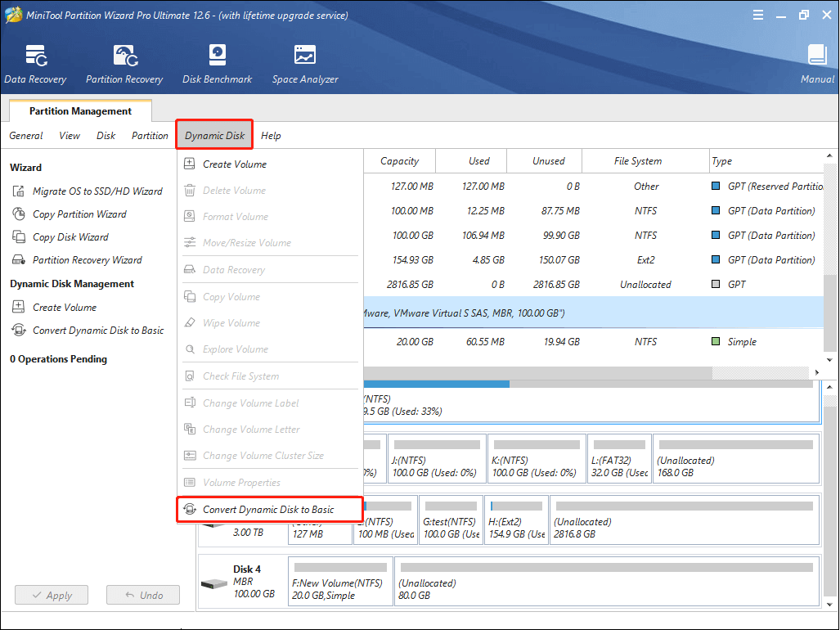The image size is (840, 630).
Task: Click blue square beside GPT (Reserved Partition)
Action: [716, 186]
